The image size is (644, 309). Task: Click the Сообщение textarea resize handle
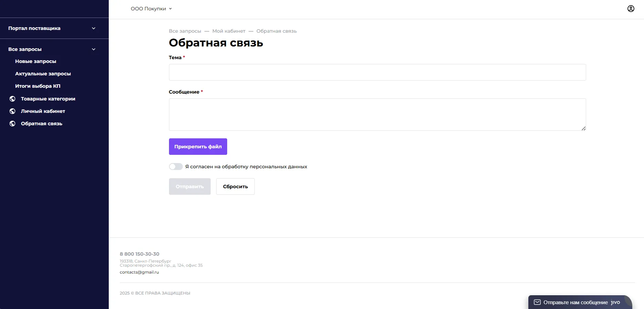(583, 128)
